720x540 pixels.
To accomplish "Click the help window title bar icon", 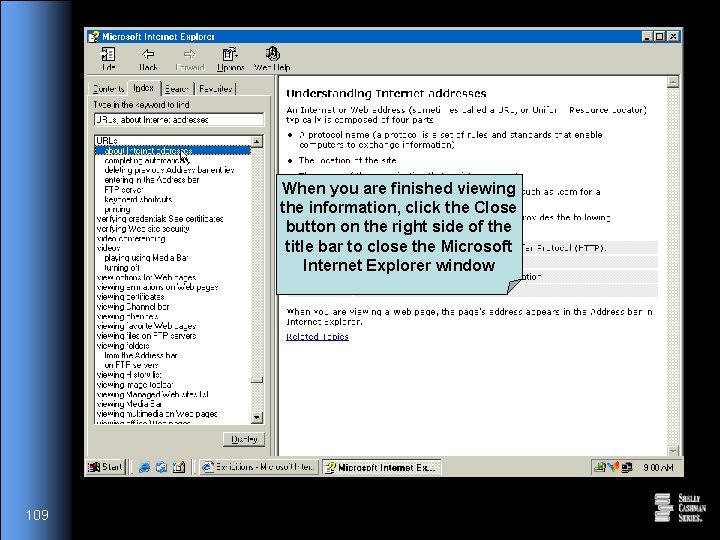I will [94, 37].
